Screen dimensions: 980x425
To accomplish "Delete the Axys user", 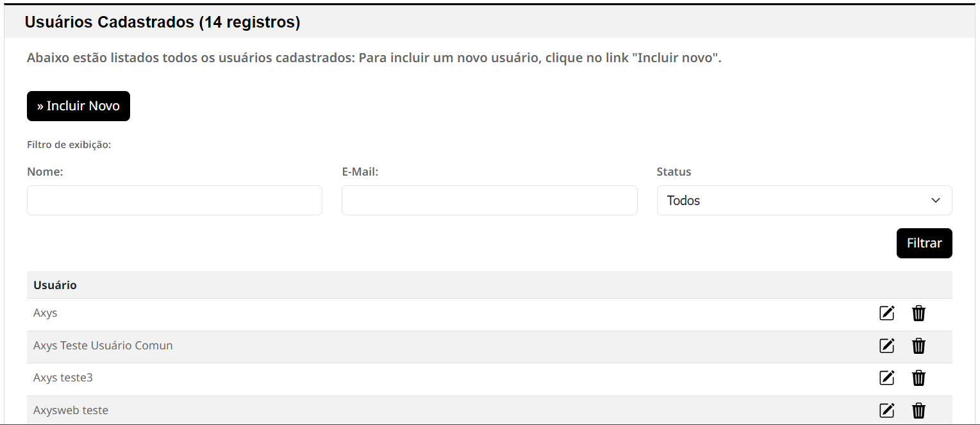I will 918,313.
